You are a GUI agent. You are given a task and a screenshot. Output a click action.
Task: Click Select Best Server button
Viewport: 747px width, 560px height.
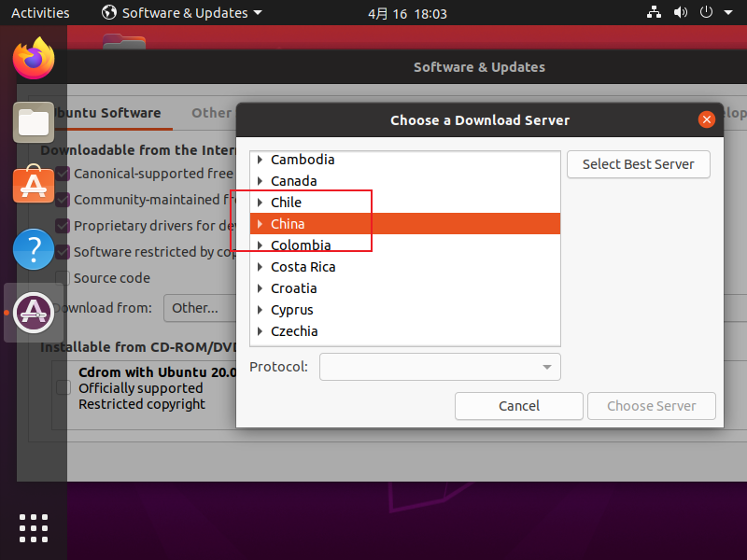coord(639,164)
